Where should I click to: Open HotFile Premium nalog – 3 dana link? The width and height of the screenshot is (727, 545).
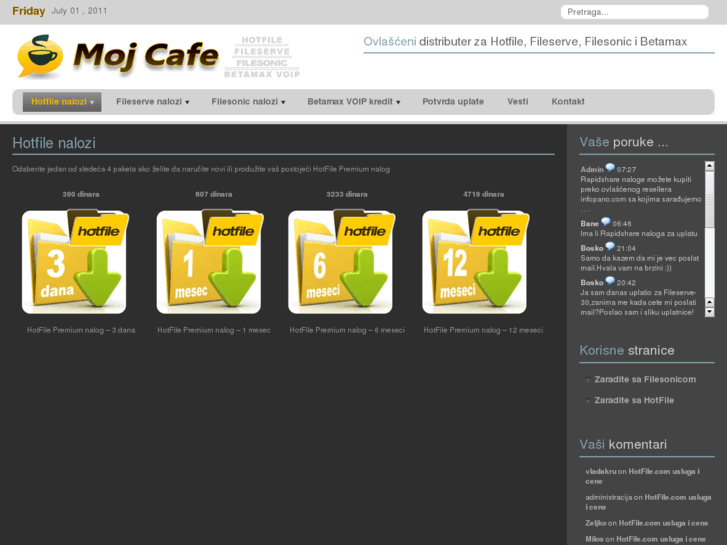81,330
